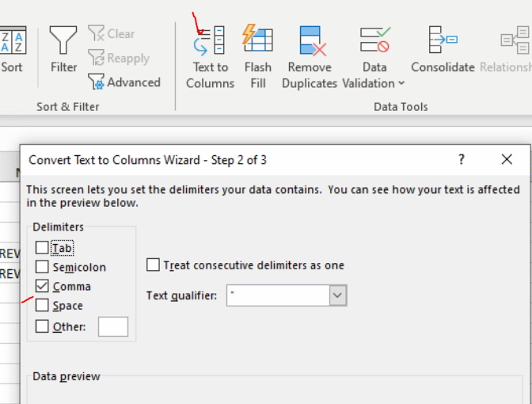Expand the Data Validation dropdown arrow
The height and width of the screenshot is (404, 532).
click(x=401, y=84)
